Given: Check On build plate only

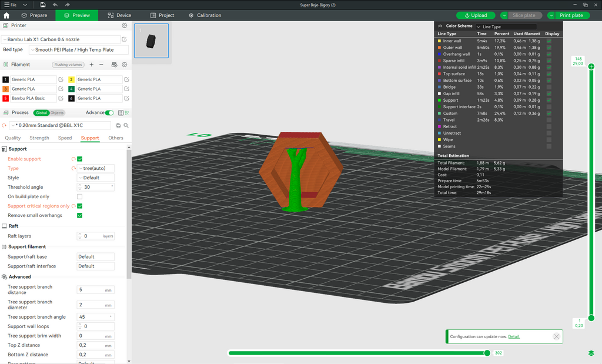Looking at the screenshot, I should click(x=80, y=196).
